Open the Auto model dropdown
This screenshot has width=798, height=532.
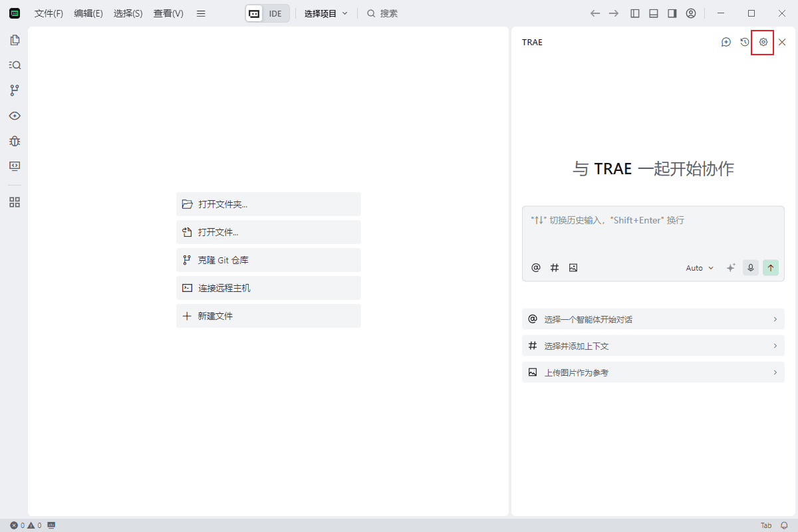coord(700,268)
